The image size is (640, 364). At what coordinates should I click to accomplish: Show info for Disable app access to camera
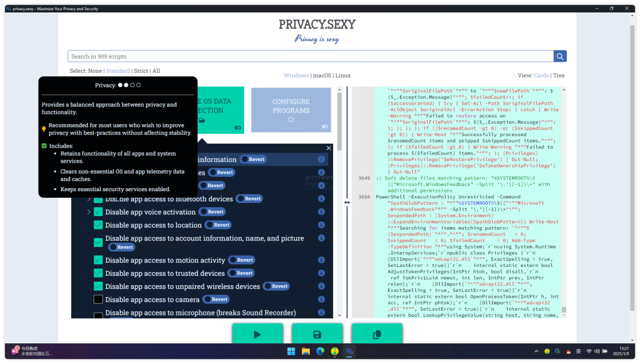(x=321, y=299)
